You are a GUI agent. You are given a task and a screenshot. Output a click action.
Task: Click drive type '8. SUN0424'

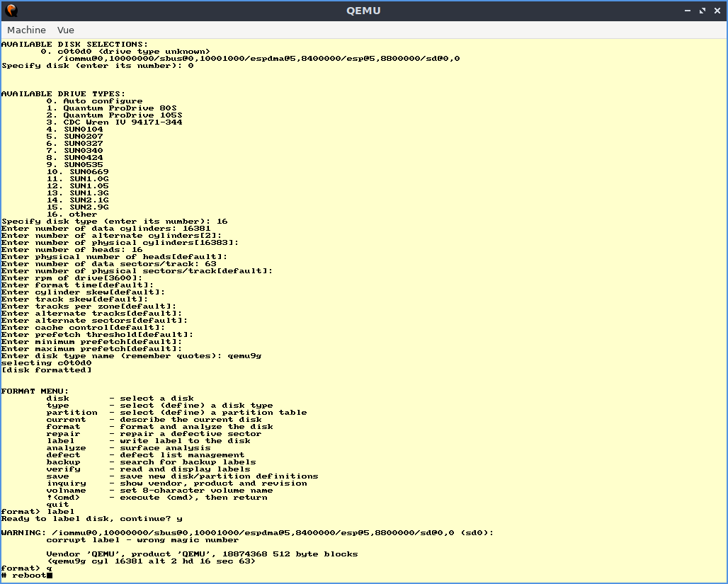pyautogui.click(x=75, y=158)
